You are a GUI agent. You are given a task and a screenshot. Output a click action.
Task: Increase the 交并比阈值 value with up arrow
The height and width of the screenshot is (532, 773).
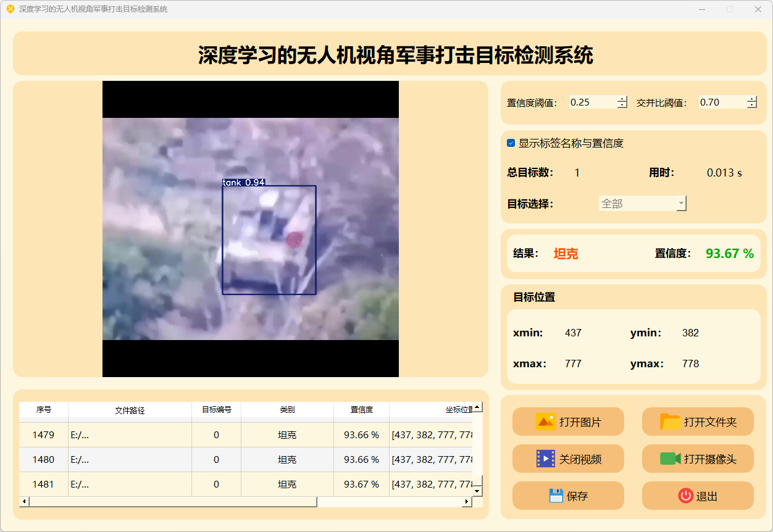pos(752,99)
